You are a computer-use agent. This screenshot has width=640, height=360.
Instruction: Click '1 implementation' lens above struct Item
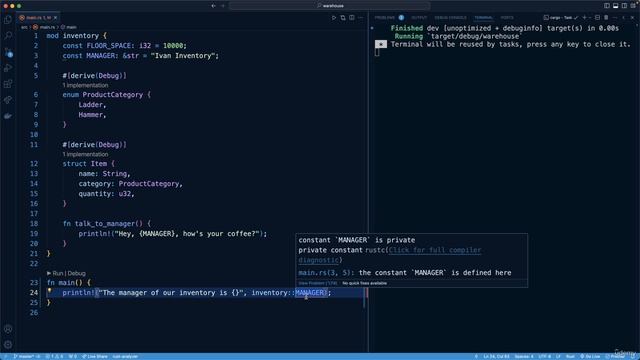pyautogui.click(x=85, y=154)
